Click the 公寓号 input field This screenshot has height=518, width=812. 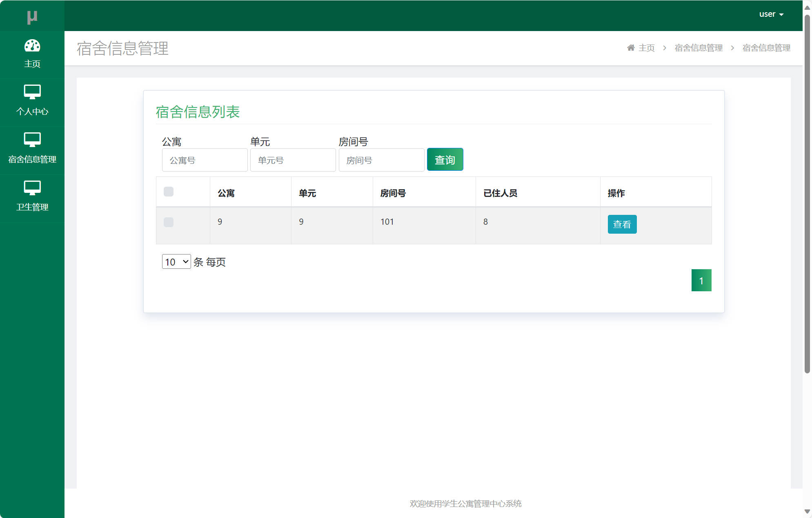(x=205, y=160)
